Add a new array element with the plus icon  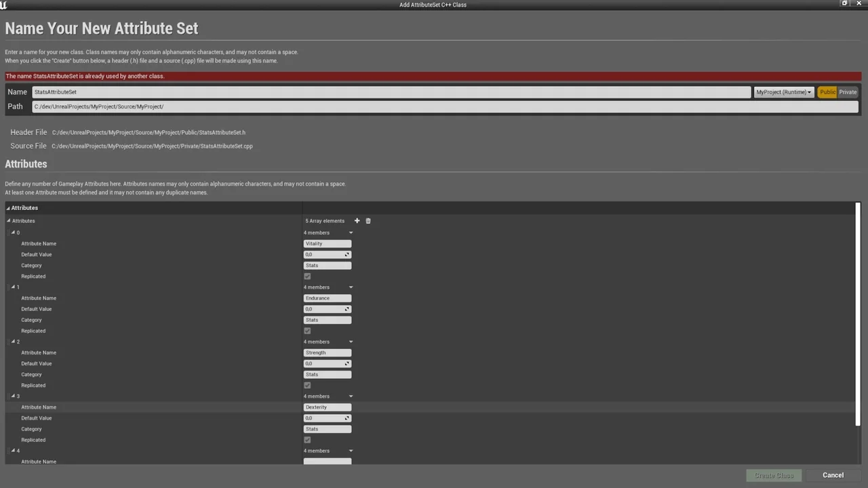[357, 220]
